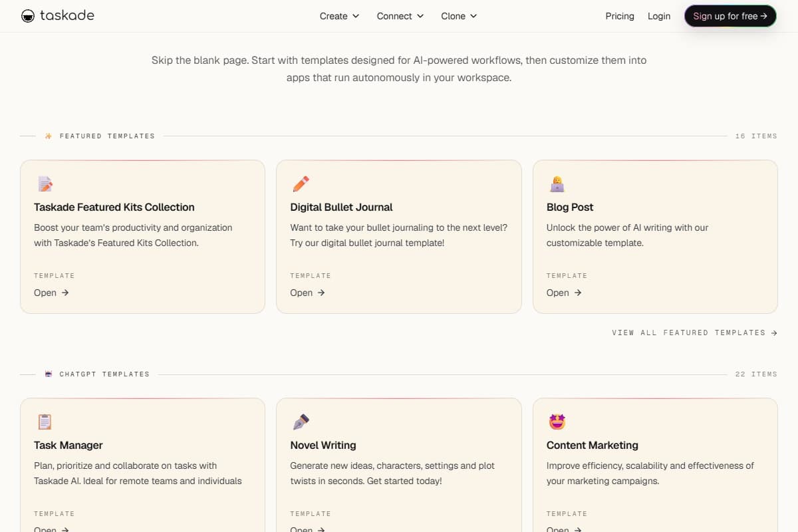Click the Task Manager clipboard icon
Screen dimensions: 798x532
[45, 422]
